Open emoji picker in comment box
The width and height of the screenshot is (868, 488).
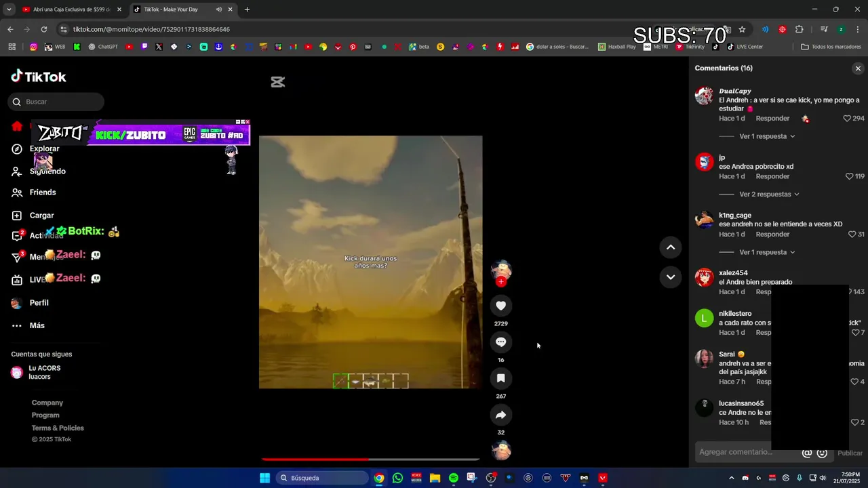tap(822, 453)
